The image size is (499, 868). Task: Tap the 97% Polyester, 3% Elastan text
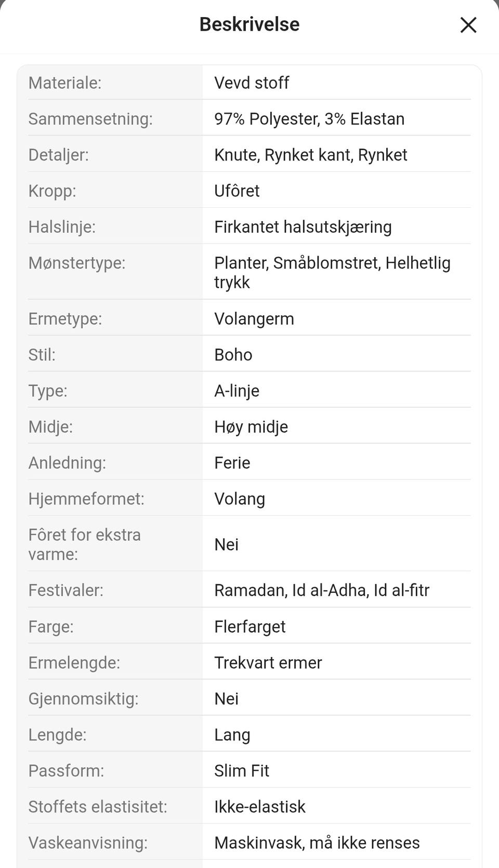[x=309, y=119]
